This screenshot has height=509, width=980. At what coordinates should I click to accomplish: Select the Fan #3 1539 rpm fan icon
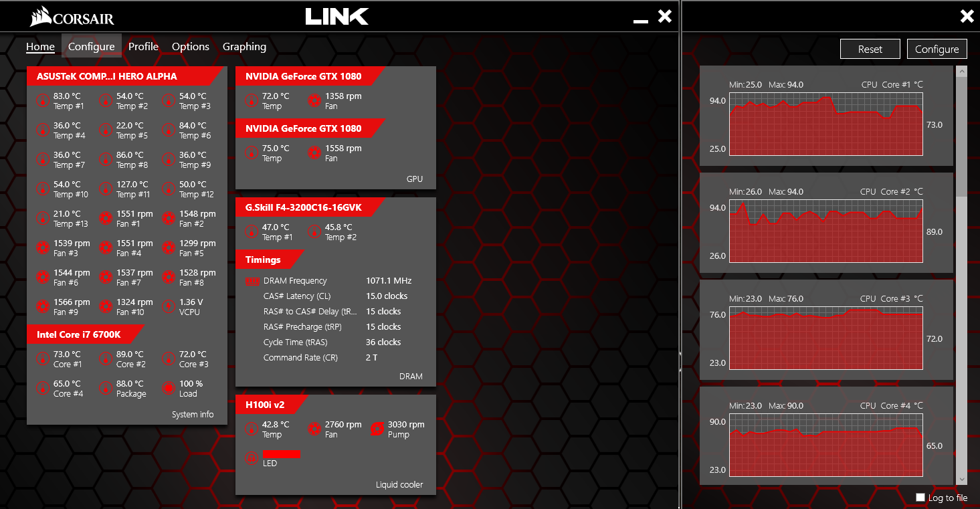(x=43, y=248)
